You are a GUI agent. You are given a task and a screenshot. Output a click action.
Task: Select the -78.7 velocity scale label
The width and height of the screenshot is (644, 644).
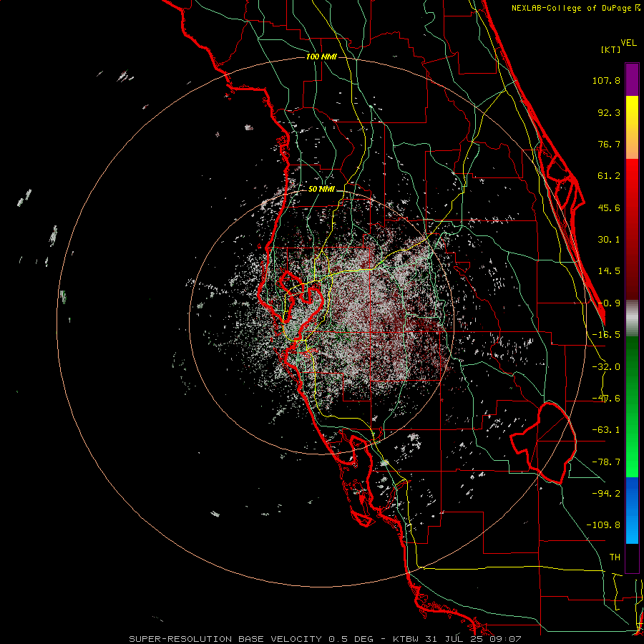(606, 462)
